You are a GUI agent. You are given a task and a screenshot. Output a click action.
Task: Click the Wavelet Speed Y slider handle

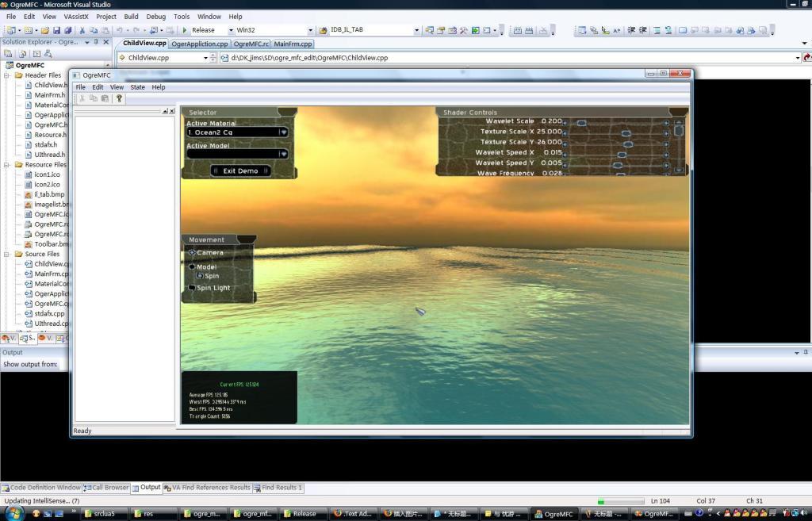(x=617, y=165)
